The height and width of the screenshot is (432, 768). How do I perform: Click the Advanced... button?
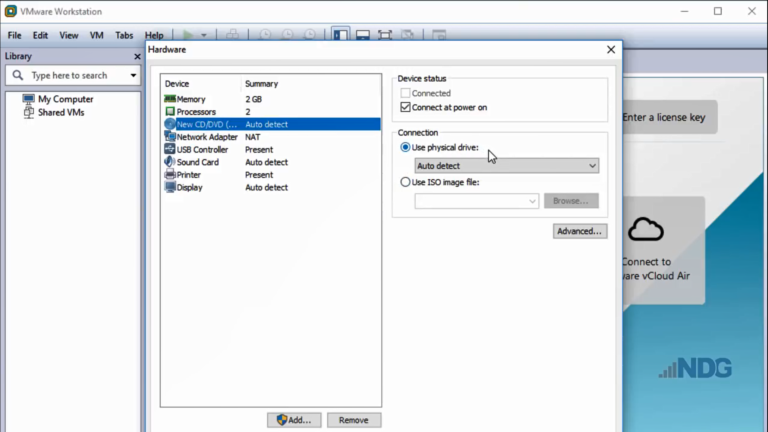(x=580, y=231)
